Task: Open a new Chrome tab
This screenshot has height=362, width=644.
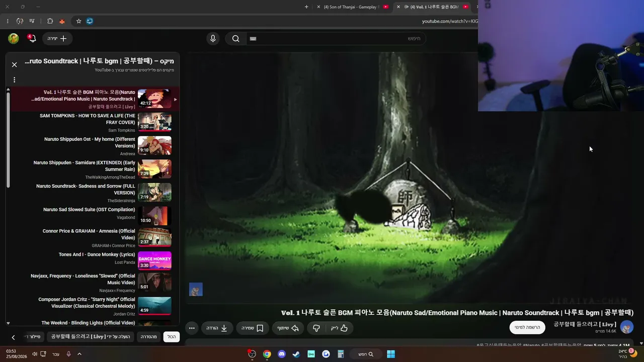Action: pyautogui.click(x=306, y=7)
